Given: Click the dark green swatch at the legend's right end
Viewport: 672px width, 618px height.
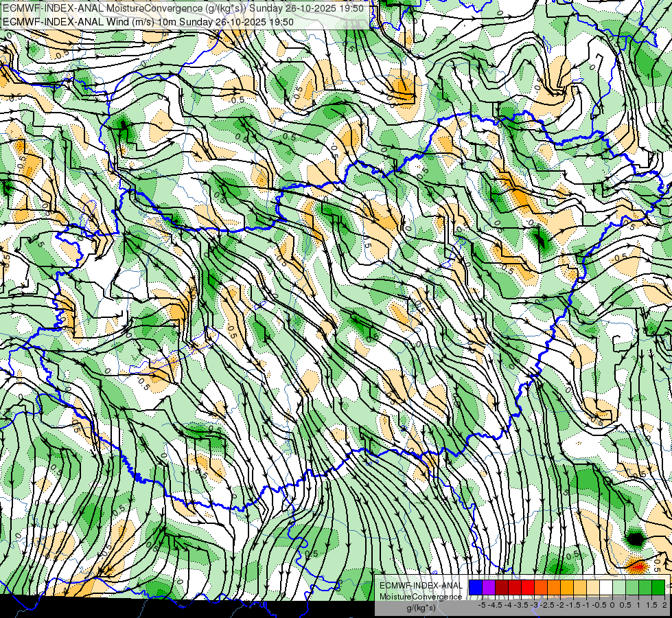Looking at the screenshot, I should point(658,588).
